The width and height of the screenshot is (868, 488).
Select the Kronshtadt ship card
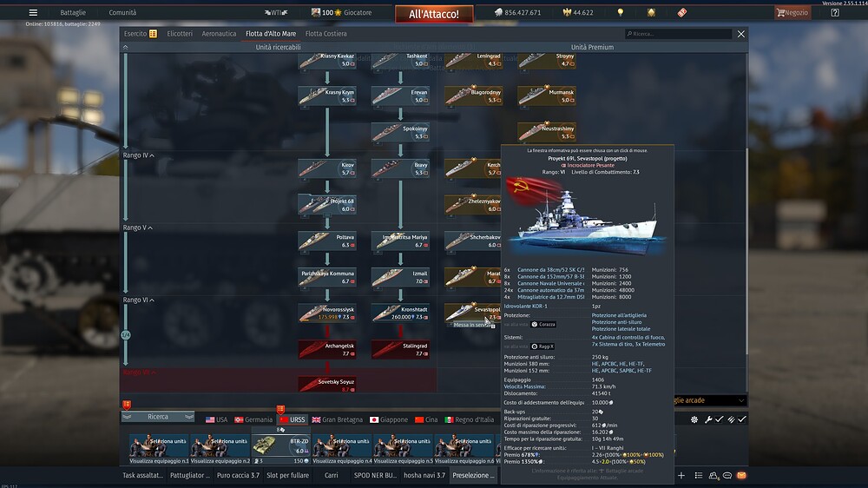pos(400,313)
